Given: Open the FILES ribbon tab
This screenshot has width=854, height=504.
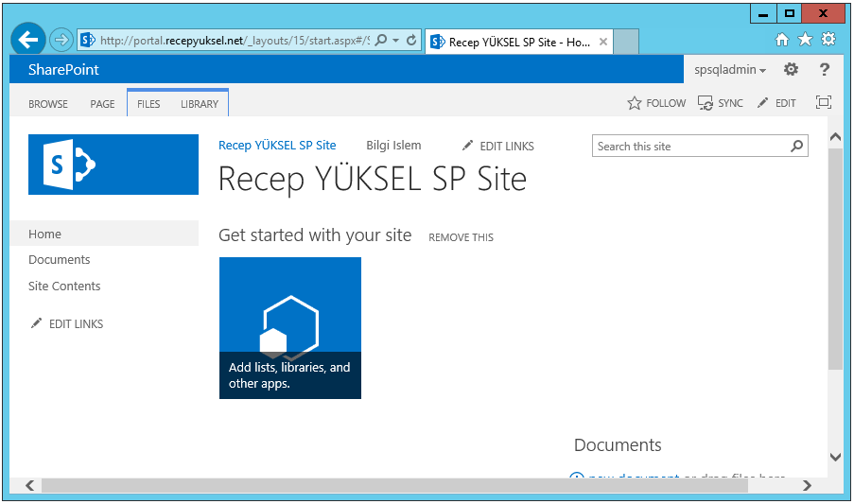Looking at the screenshot, I should pyautogui.click(x=148, y=104).
